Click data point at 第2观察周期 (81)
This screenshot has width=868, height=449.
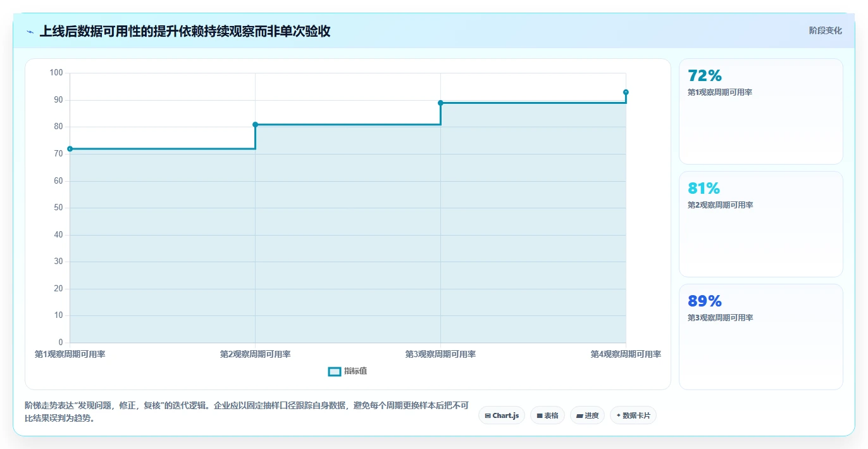pyautogui.click(x=255, y=124)
